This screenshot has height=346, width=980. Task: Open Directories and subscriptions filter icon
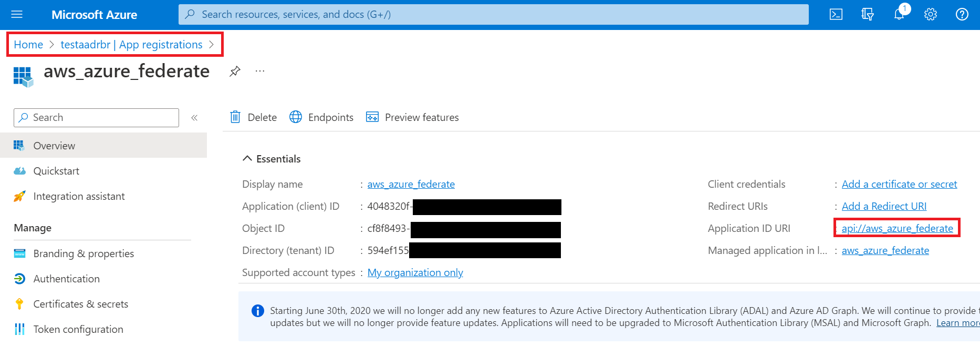[867, 14]
